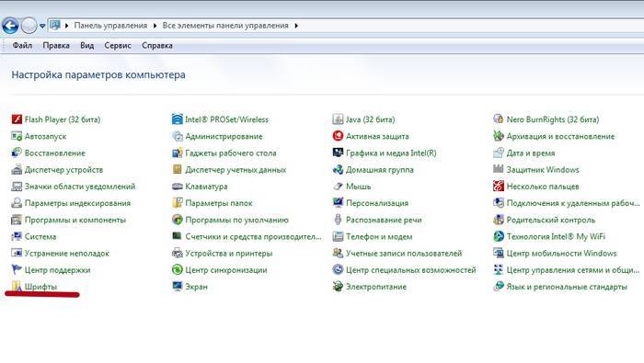Image resolution: width=644 pixels, height=363 pixels.
Task: Open Архивация и восстановление link
Action: point(560,136)
